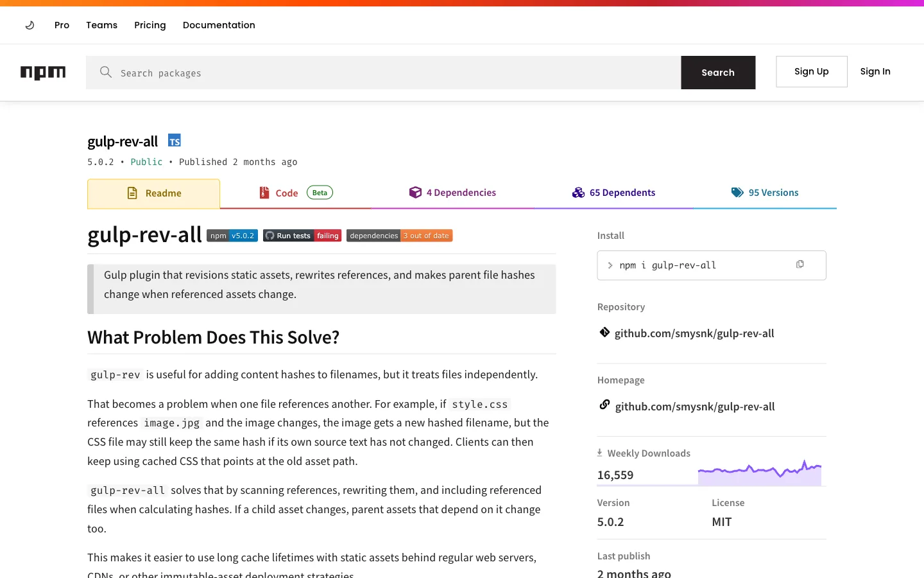Screen dimensions: 924x578
Task: Click the Sign Up button
Action: [x=812, y=71]
